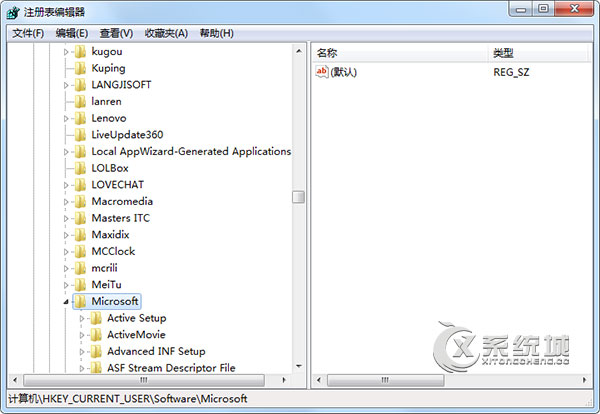
Task: Collapse the Microsoft registry key
Action: tap(66, 302)
